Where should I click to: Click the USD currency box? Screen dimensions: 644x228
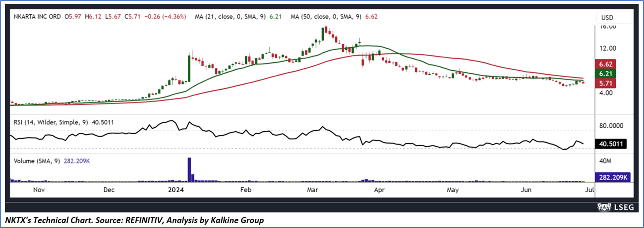point(614,18)
